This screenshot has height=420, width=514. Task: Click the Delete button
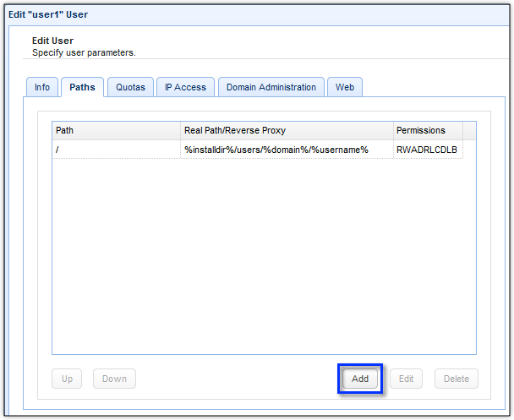(x=457, y=379)
